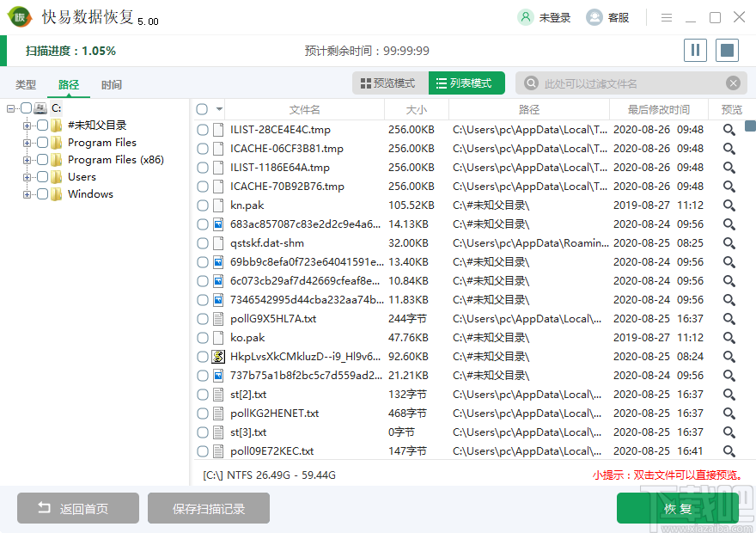This screenshot has width=756, height=533.
Task: Preview ICACHE-06CF3B81.tmp with its magnifier icon
Action: click(x=729, y=149)
